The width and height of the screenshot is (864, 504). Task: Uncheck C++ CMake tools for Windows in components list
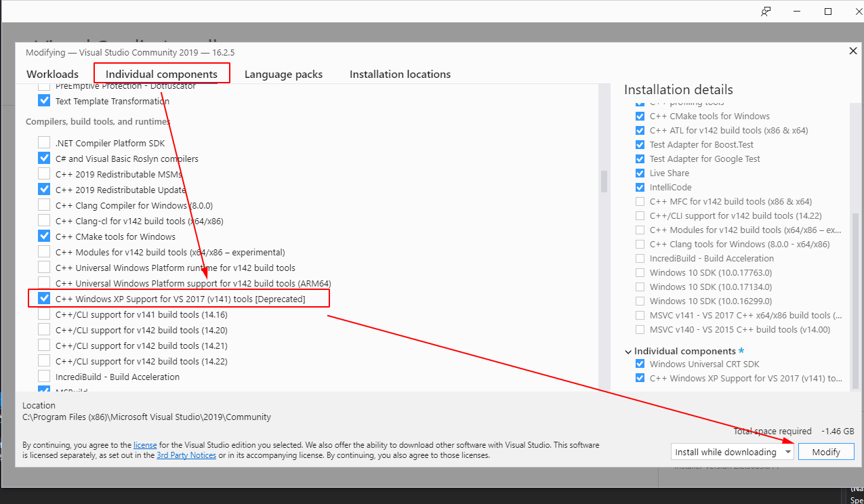[x=44, y=236]
